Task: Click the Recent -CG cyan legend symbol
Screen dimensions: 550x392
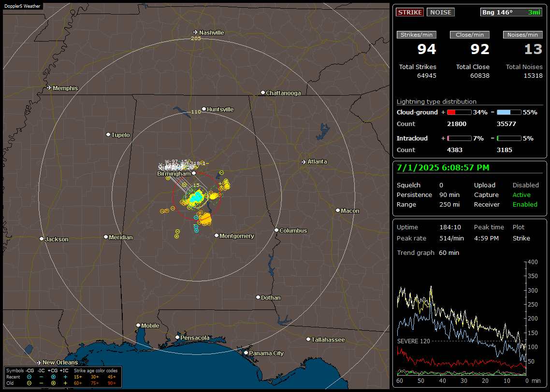Action: point(29,377)
